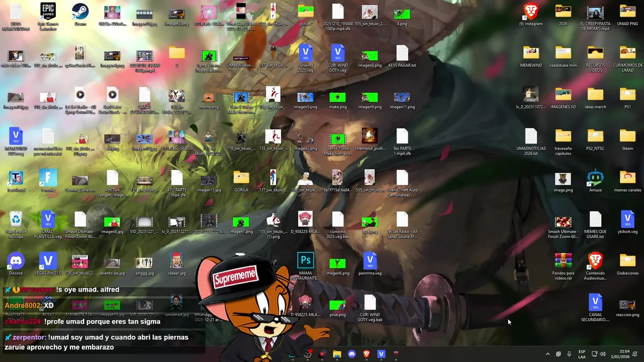Show hidden system tray icons chevron

(547, 354)
